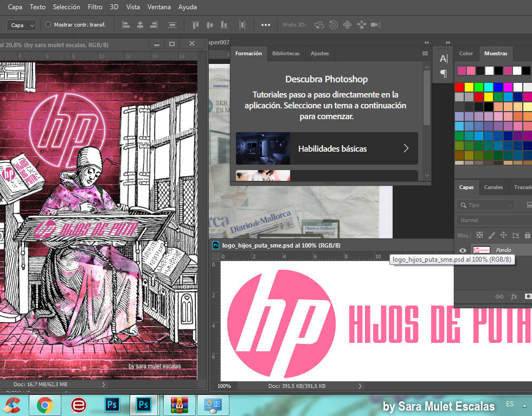Collapse panels with left double-arrow icon
The width and height of the screenshot is (532, 416).
(426, 42)
